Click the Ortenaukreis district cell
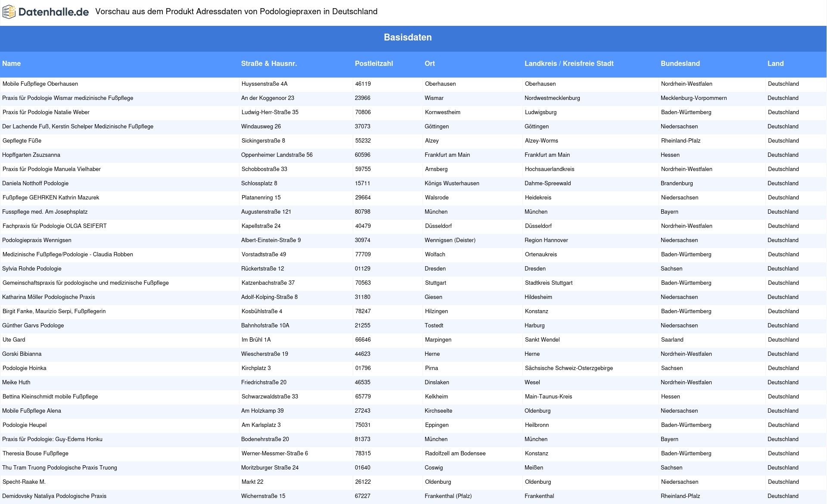Screen dimensions: 827x504 click(x=541, y=255)
